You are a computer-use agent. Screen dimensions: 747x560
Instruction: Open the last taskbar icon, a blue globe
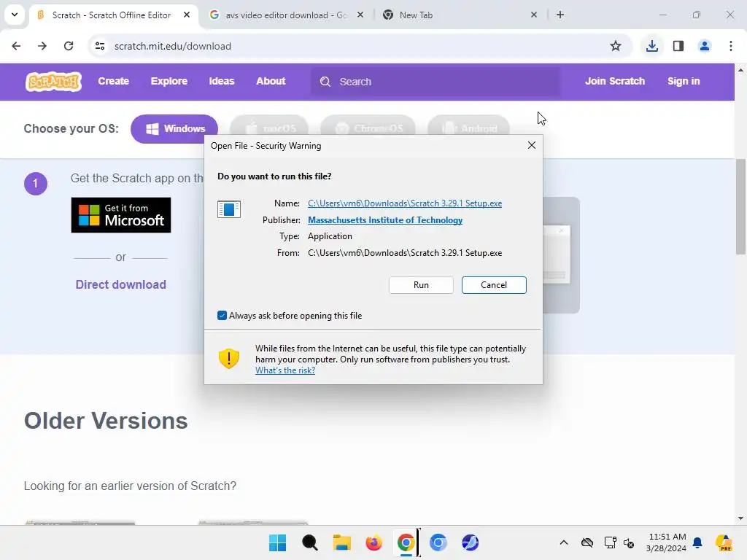[x=471, y=542]
